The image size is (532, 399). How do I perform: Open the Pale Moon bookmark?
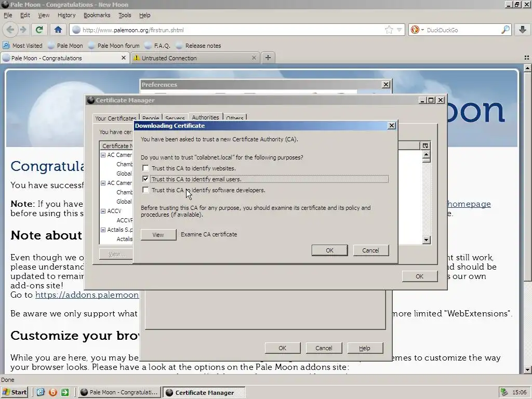(x=65, y=46)
